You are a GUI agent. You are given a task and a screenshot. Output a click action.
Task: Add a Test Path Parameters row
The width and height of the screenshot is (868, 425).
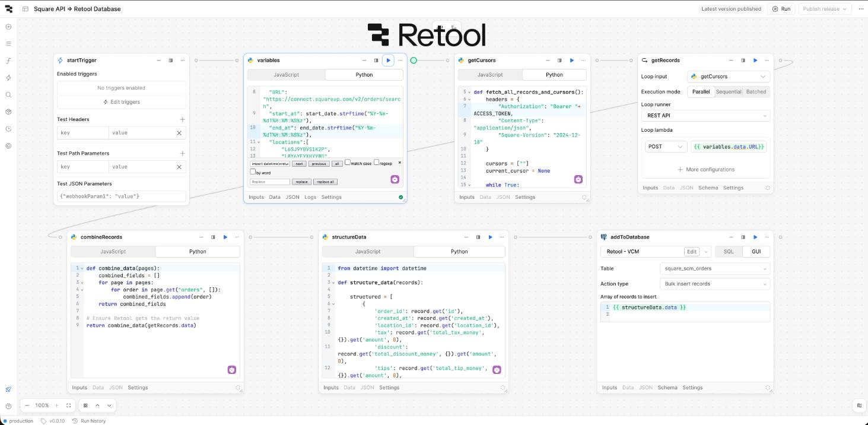point(182,153)
